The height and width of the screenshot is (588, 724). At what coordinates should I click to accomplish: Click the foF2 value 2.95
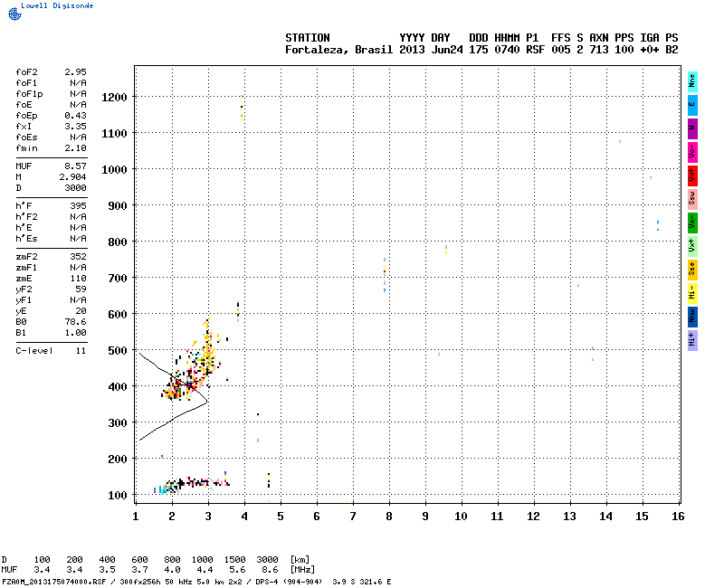pos(75,72)
